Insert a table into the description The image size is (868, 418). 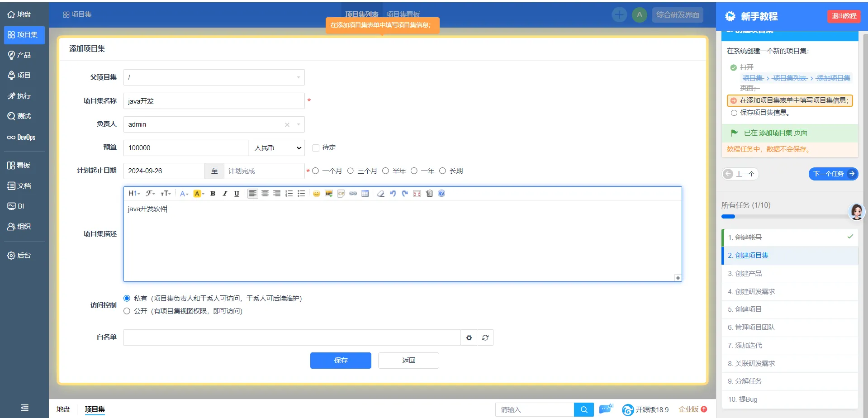click(365, 194)
